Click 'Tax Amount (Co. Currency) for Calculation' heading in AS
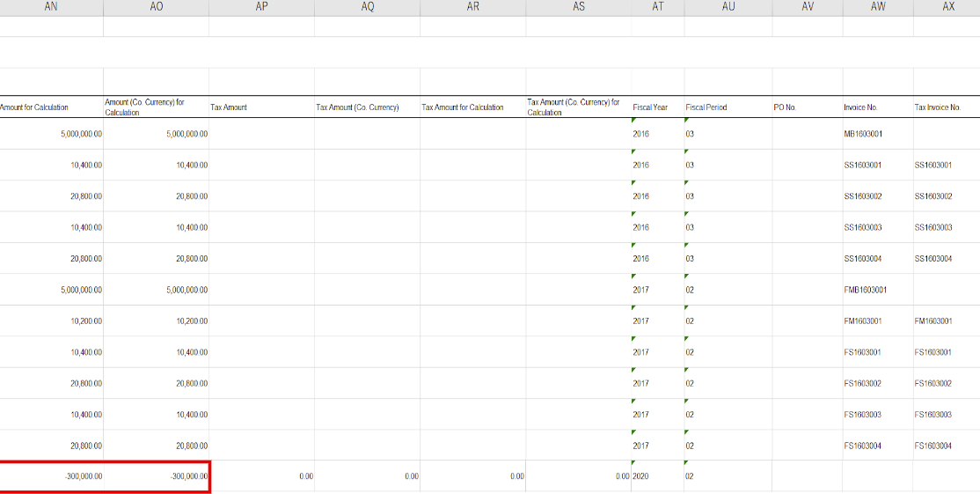This screenshot has width=980, height=494. (579, 107)
